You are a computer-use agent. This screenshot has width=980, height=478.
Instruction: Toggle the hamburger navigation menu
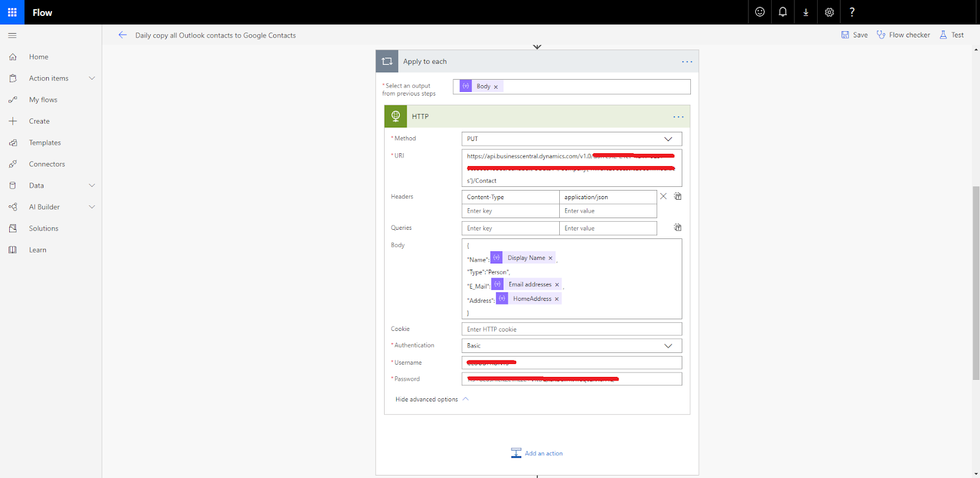pyautogui.click(x=12, y=36)
